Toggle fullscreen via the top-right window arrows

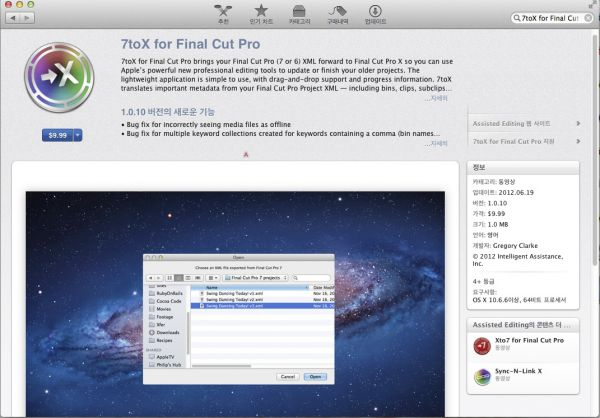click(x=593, y=5)
